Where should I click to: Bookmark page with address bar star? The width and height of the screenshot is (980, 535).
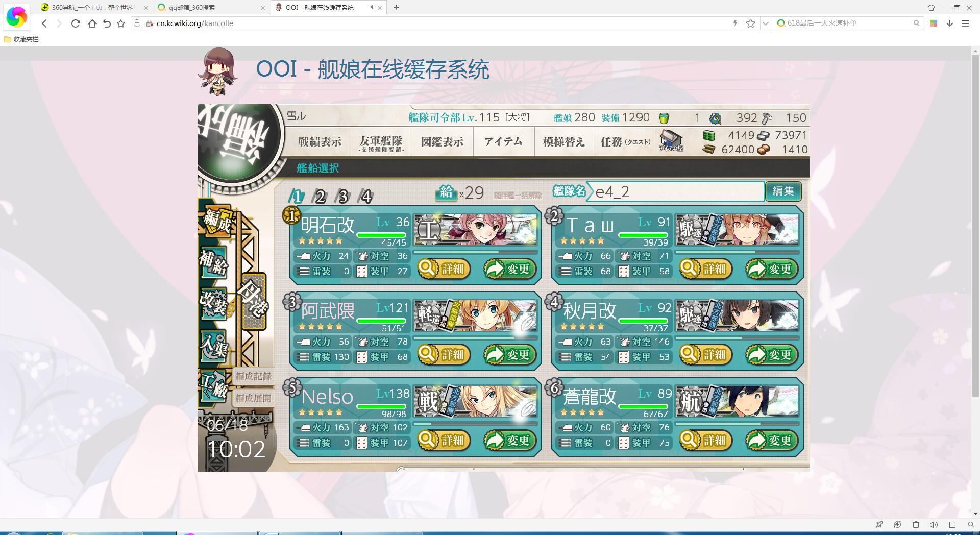(x=750, y=23)
